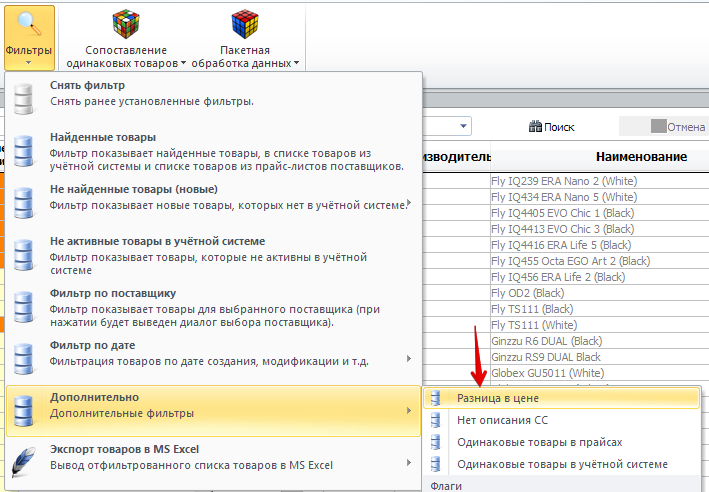Click the small icon next to Нет описания СС
Screen dimensions: 709x492
tap(435, 420)
